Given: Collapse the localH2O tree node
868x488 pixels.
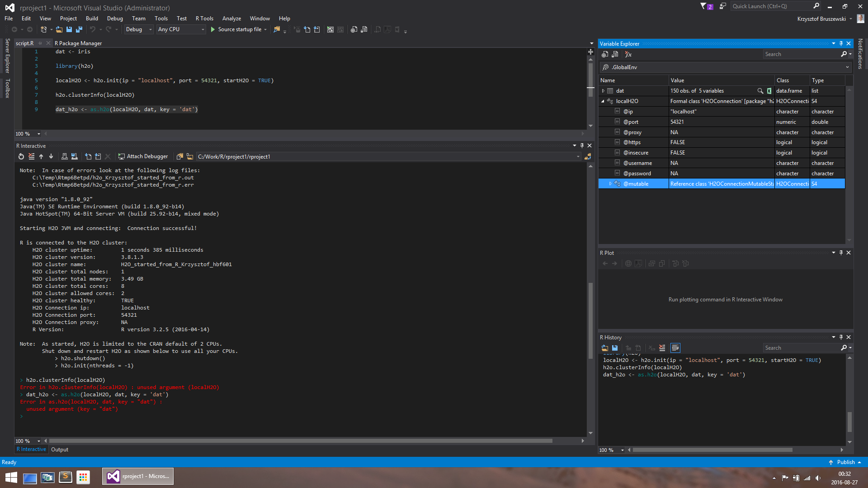Looking at the screenshot, I should pyautogui.click(x=603, y=101).
